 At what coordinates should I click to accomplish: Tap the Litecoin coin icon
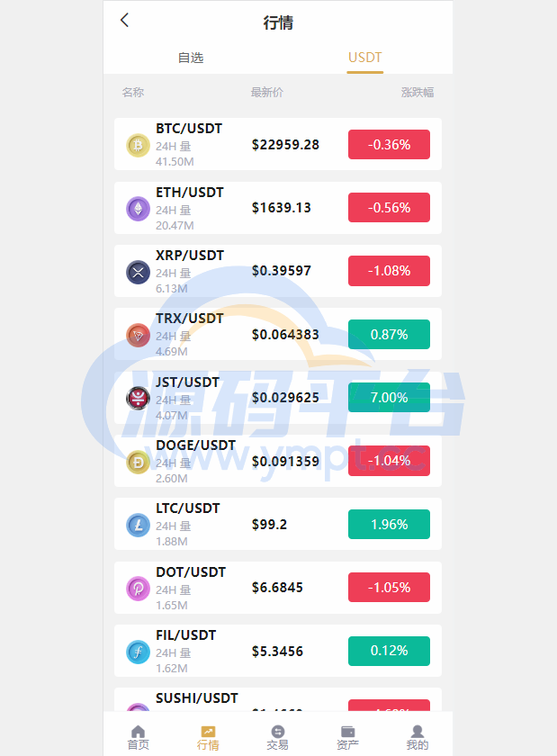(x=138, y=525)
